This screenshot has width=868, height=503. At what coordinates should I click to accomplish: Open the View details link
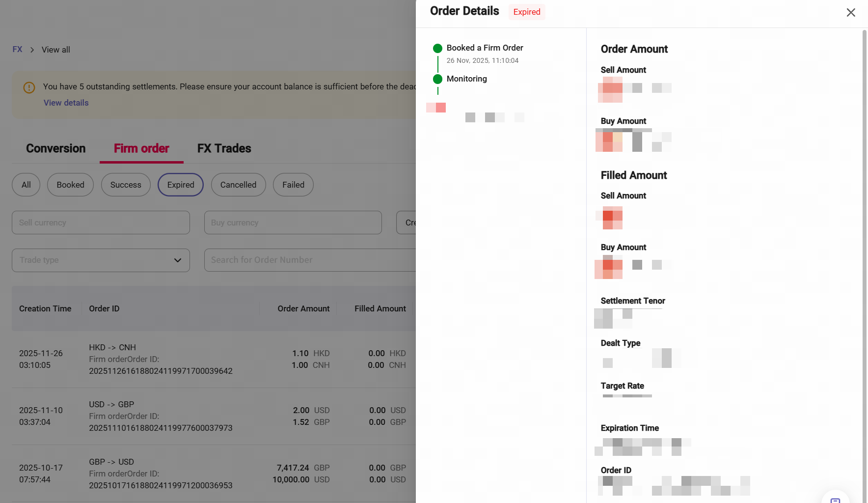pos(66,103)
